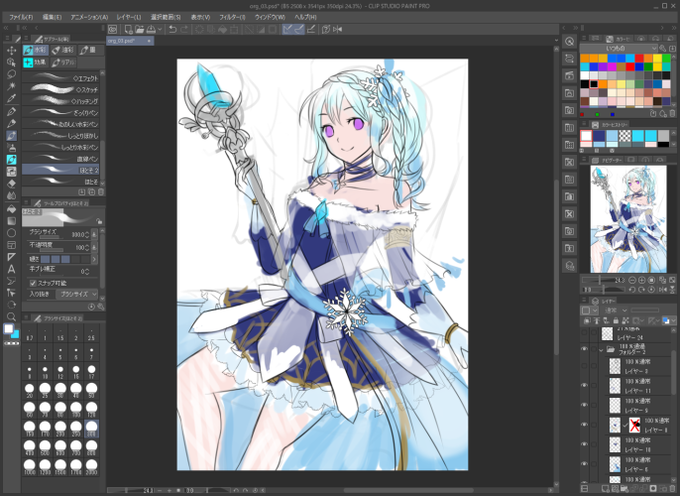Open the layer blending mode 通常 dropdown
Viewport: 680px width, 496px height.
click(616, 310)
